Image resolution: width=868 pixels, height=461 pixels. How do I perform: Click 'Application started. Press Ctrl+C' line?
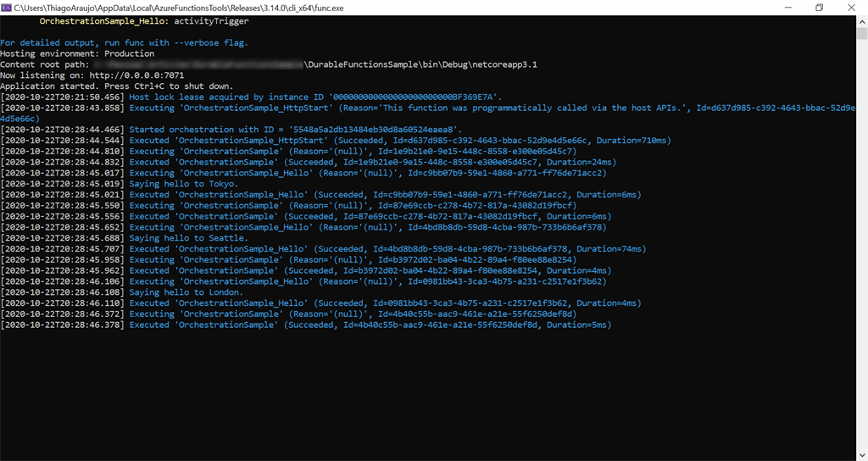click(x=117, y=86)
